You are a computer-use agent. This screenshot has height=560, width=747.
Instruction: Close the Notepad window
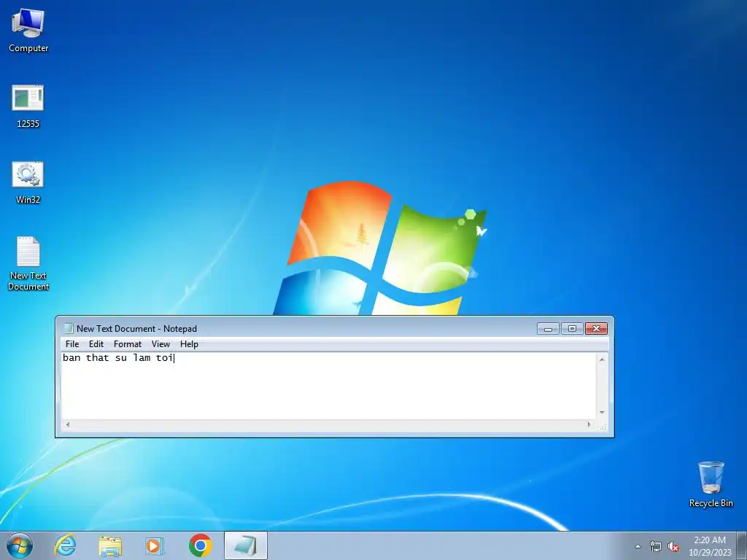(596, 329)
